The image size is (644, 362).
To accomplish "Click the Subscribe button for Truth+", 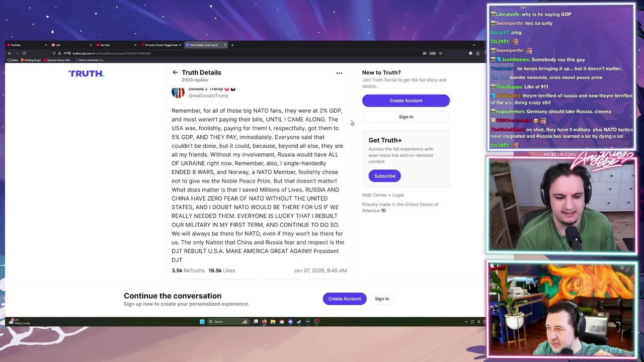I will coord(384,176).
